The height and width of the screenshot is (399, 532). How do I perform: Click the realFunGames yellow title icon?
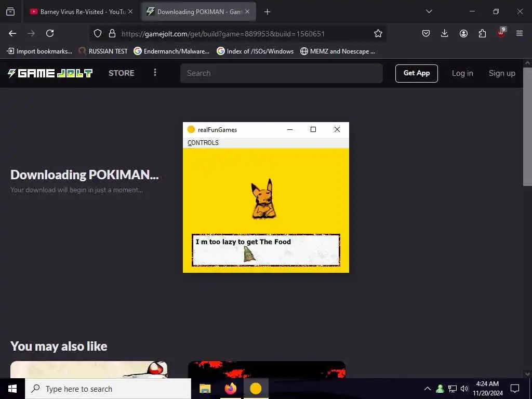(x=191, y=129)
